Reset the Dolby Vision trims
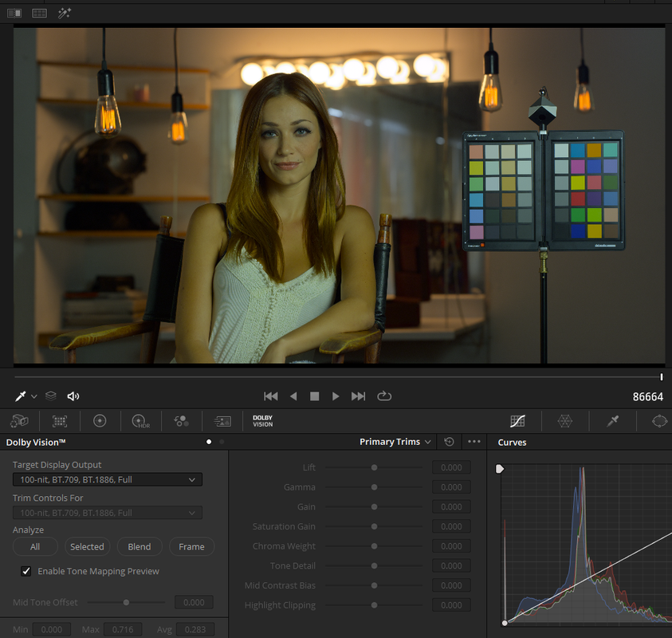This screenshot has height=638, width=672. pyautogui.click(x=449, y=442)
